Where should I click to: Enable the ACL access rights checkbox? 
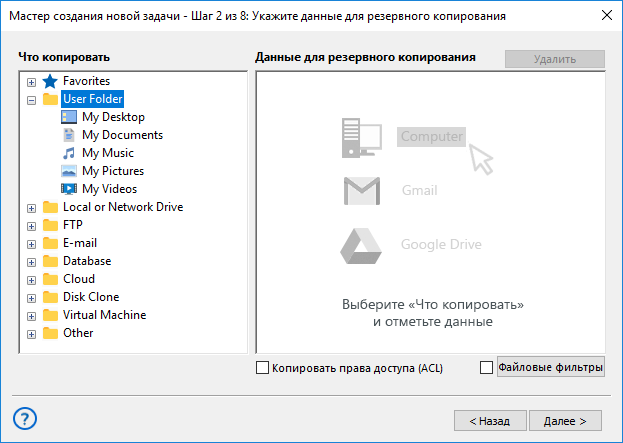coord(262,368)
